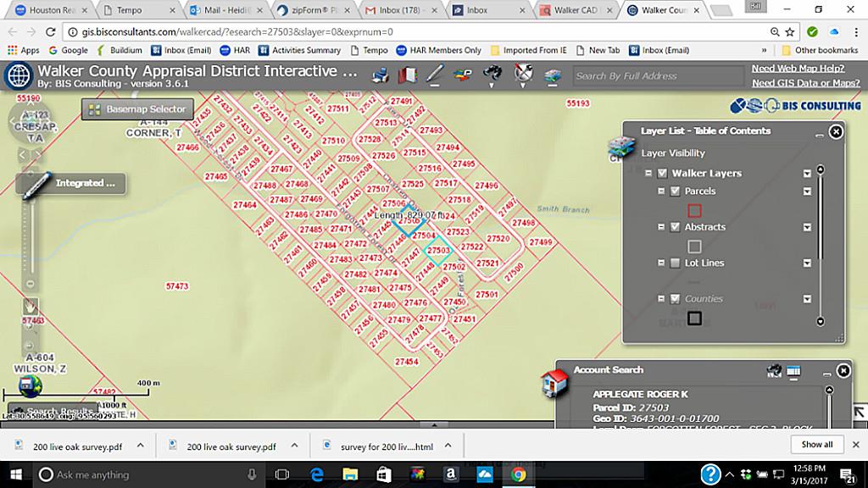Collapse the Lot Lines legend
This screenshot has height=488, width=868.
[x=661, y=263]
